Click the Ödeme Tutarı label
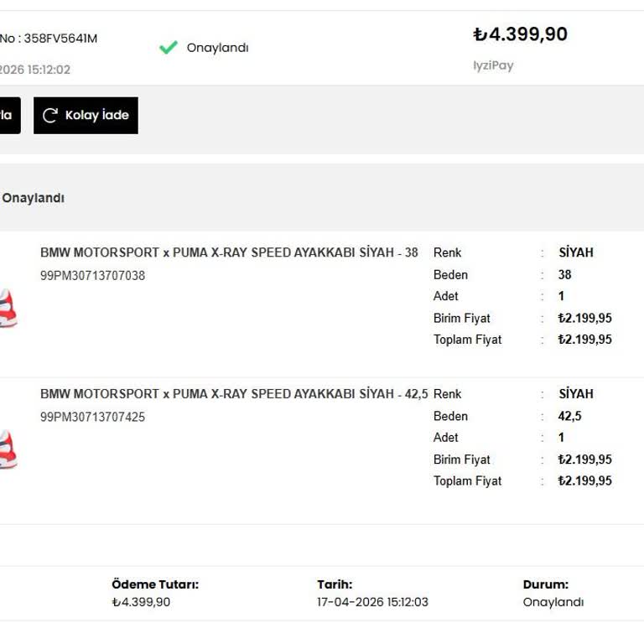Screen dimensions: 644x644 (x=155, y=584)
